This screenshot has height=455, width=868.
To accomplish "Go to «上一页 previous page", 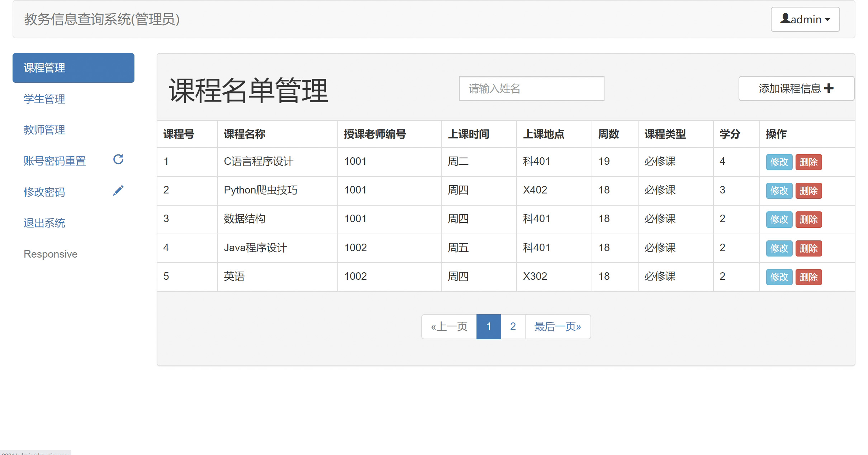I will tap(449, 327).
